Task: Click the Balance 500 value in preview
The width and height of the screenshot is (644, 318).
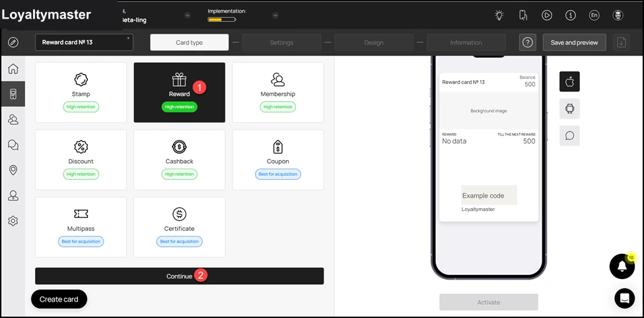Action: click(530, 84)
